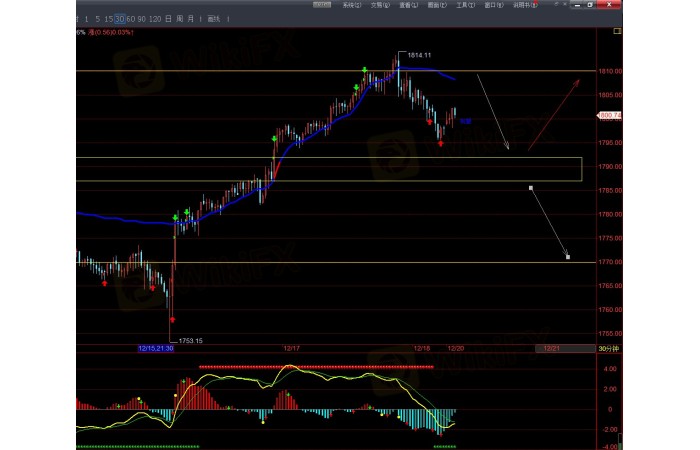
Task: Click the 画线 draw-line tool
Action: 213,19
